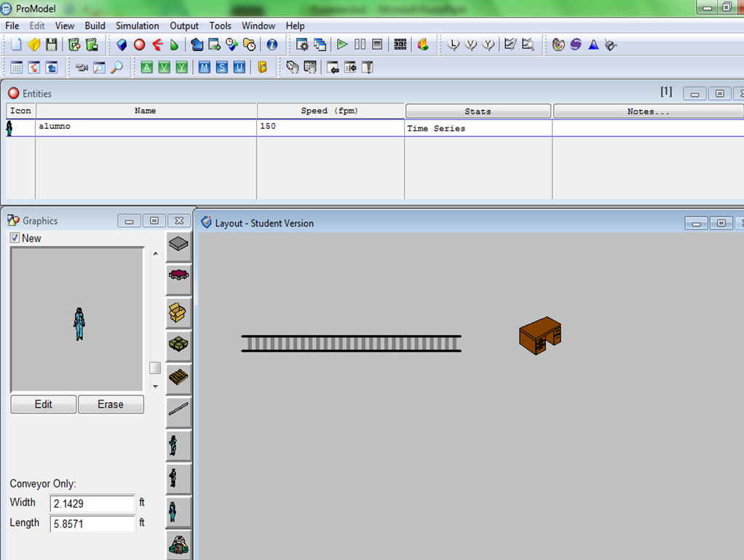Click the pause simulation icon
The height and width of the screenshot is (560, 744).
(x=360, y=45)
